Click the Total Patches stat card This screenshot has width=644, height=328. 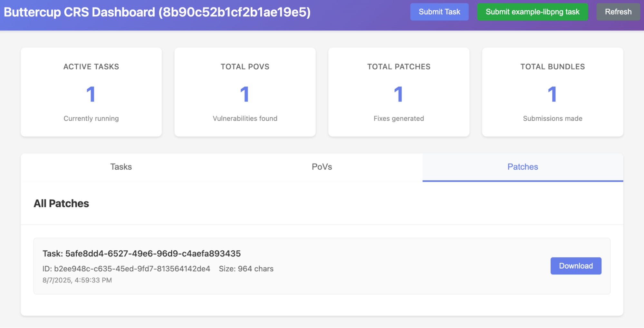(399, 92)
